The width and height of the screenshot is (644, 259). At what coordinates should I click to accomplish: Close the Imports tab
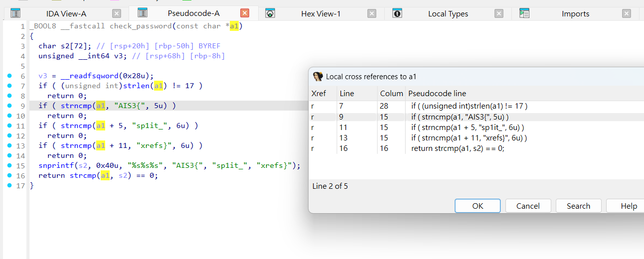tap(627, 13)
